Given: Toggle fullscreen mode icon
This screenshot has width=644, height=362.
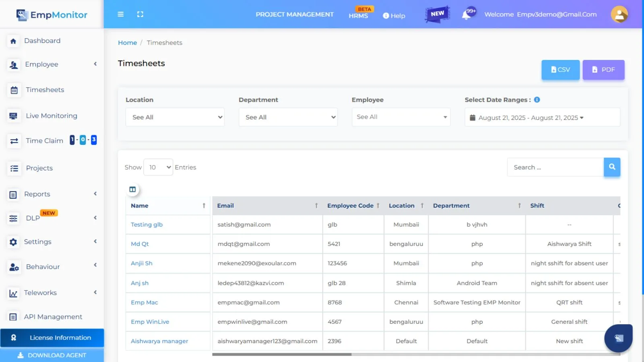Looking at the screenshot, I should 140,14.
